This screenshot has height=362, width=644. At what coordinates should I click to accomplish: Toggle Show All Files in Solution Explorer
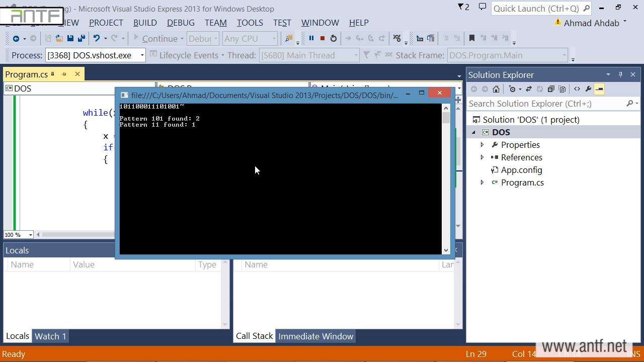(x=562, y=89)
